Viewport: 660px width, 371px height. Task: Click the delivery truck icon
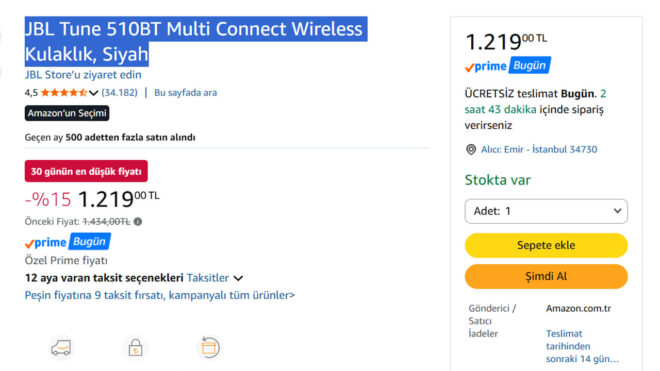61,348
